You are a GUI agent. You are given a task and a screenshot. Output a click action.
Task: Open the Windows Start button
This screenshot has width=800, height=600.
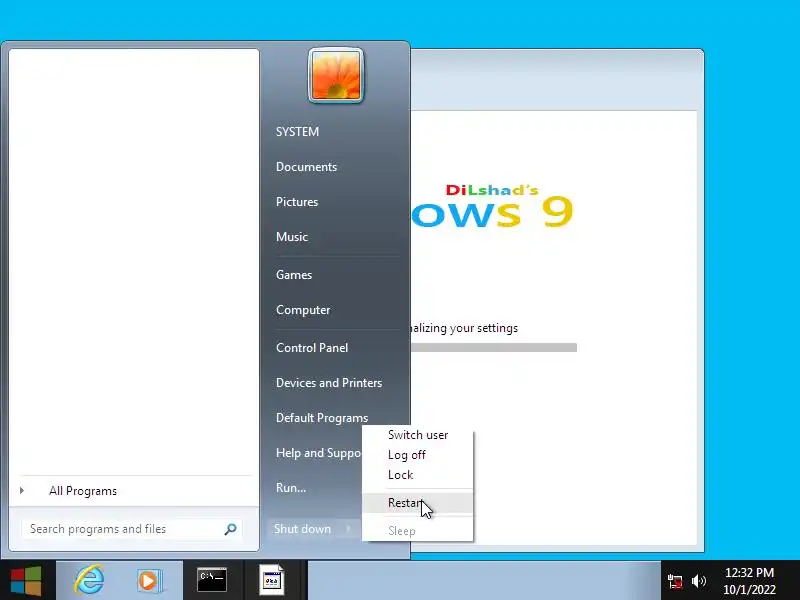point(26,581)
